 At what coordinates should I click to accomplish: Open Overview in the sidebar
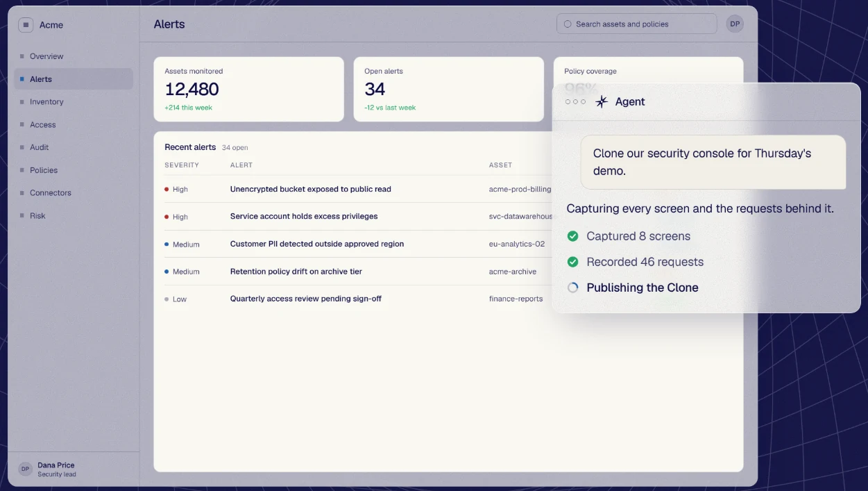tap(74, 56)
